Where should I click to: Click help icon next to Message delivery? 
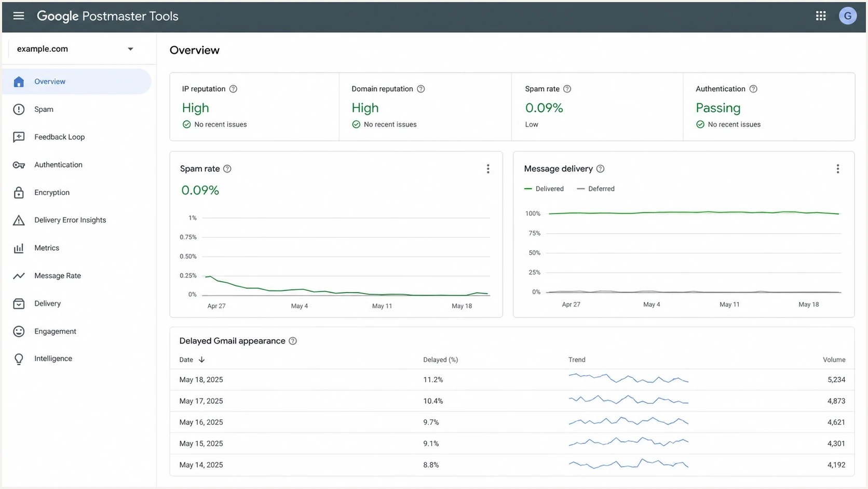[x=600, y=169]
